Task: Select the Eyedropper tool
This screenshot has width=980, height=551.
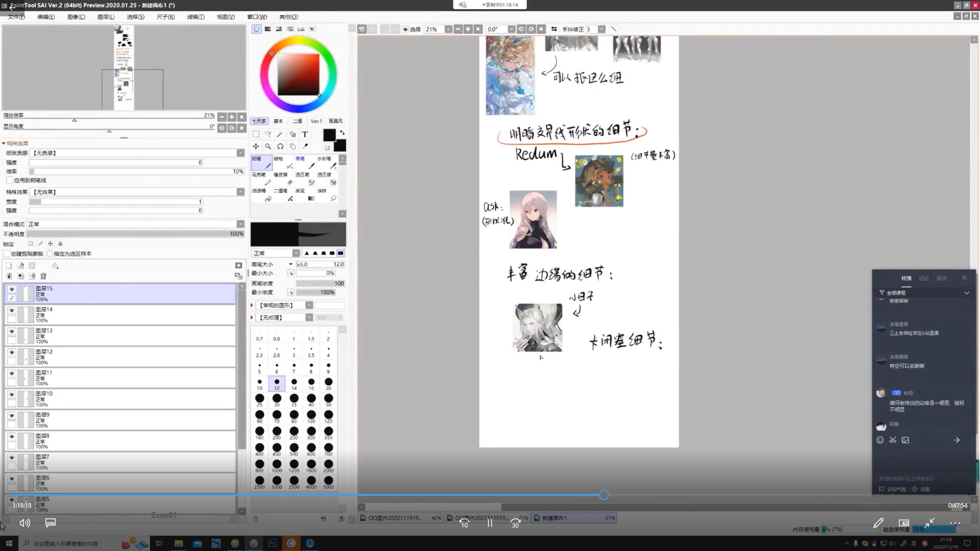Action: point(305,146)
